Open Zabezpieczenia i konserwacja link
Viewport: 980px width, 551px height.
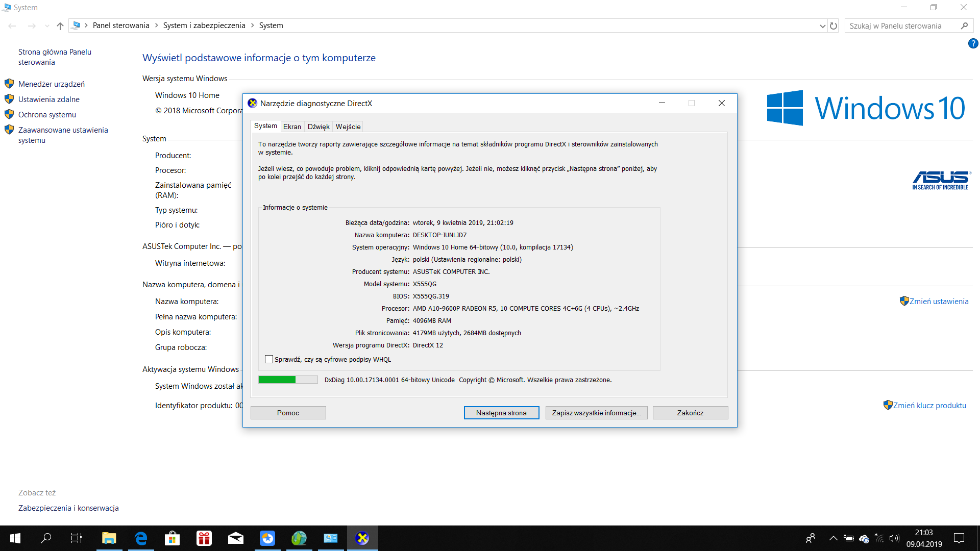pos(68,508)
